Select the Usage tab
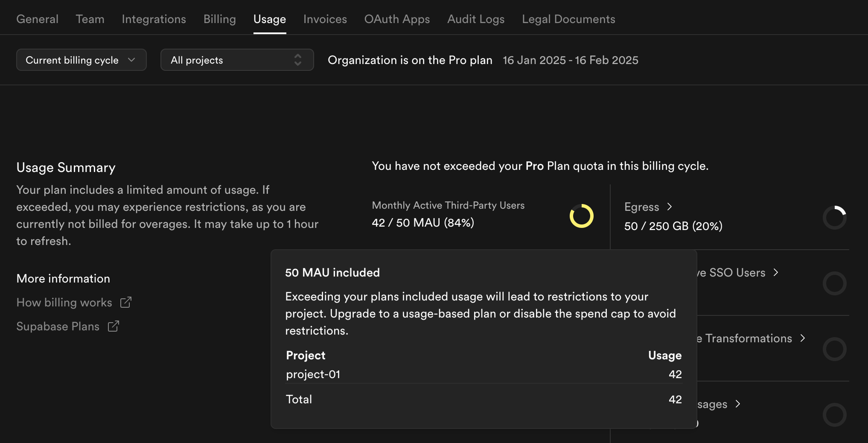 tap(270, 19)
